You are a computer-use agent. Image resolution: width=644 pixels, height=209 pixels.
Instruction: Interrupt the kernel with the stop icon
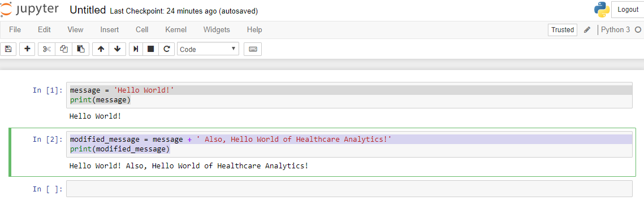151,49
